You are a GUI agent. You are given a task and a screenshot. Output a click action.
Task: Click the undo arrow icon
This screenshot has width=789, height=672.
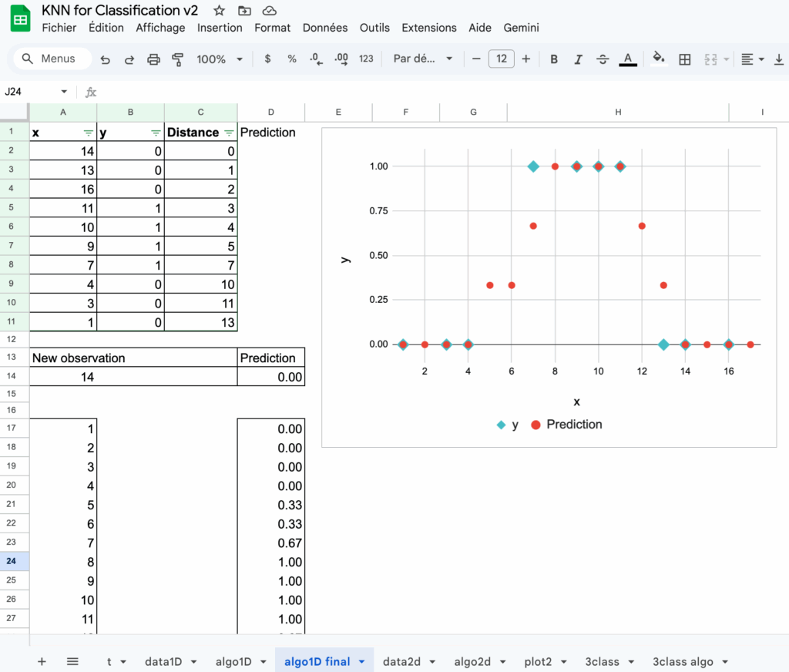106,59
